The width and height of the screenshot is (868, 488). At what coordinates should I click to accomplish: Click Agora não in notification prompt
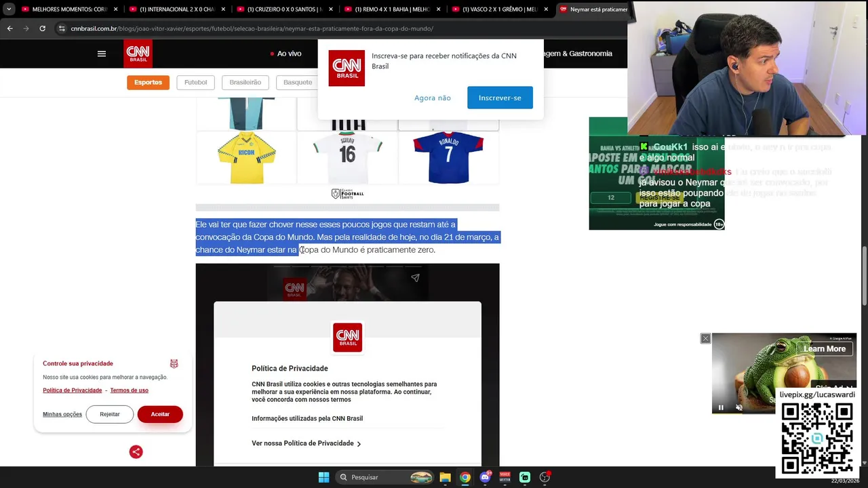tap(433, 98)
